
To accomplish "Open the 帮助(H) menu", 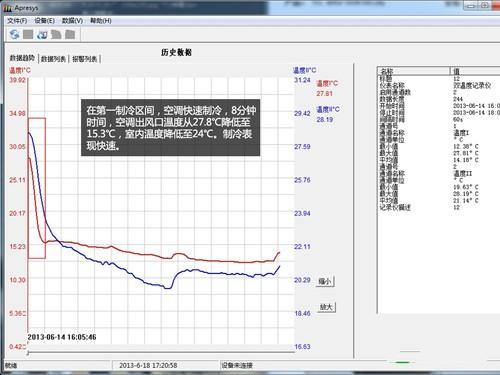I will (101, 21).
